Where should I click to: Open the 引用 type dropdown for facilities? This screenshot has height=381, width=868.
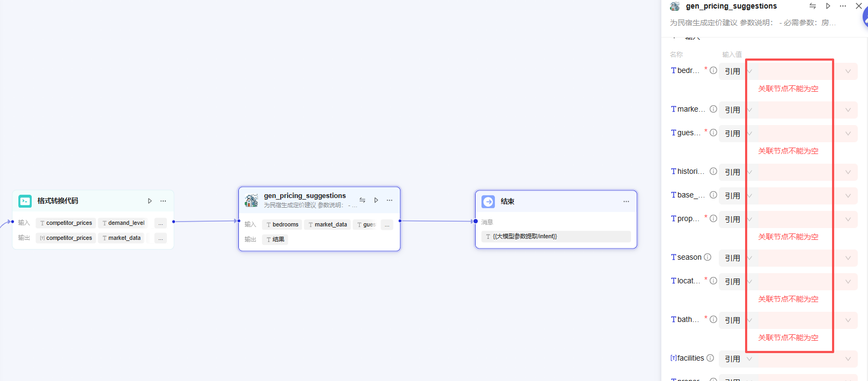pos(738,358)
